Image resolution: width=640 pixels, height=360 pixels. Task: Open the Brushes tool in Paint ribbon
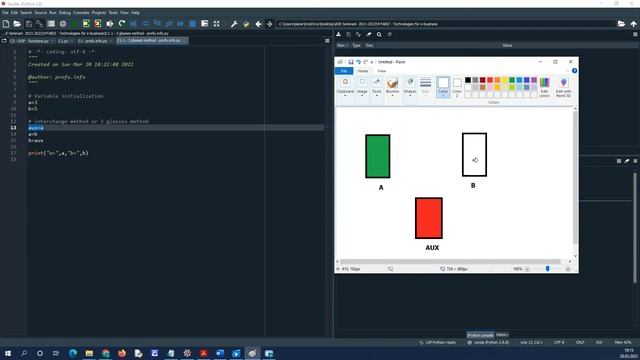[392, 86]
